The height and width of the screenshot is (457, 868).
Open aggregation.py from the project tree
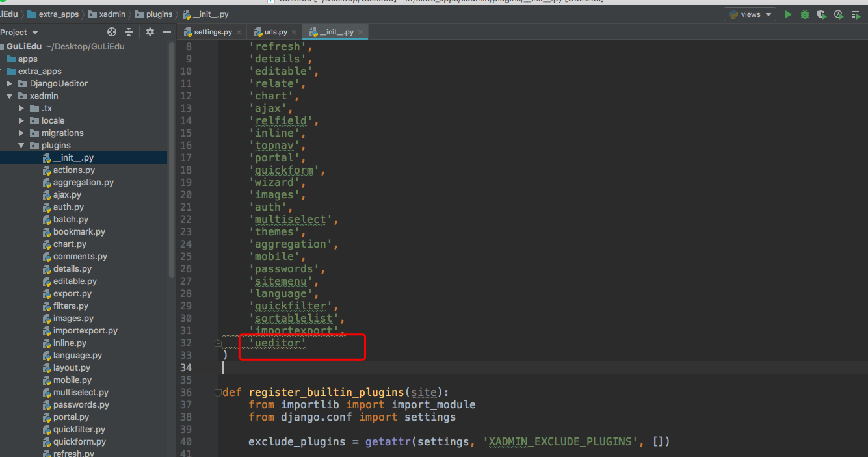tap(83, 182)
